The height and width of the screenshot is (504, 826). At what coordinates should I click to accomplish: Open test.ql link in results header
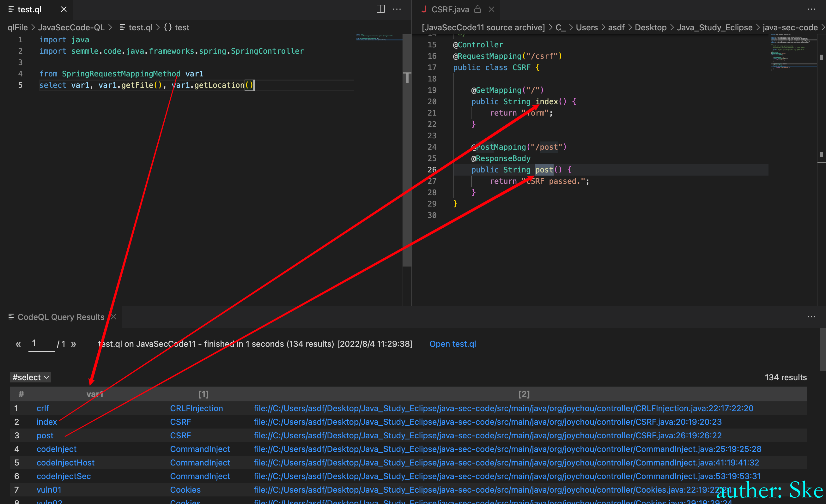point(452,344)
